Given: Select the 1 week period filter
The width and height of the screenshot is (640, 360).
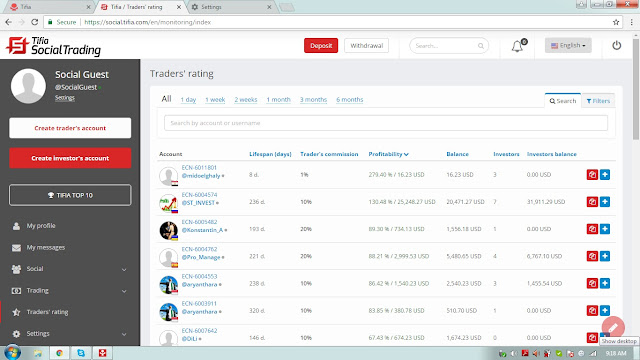Looking at the screenshot, I should coord(215,100).
